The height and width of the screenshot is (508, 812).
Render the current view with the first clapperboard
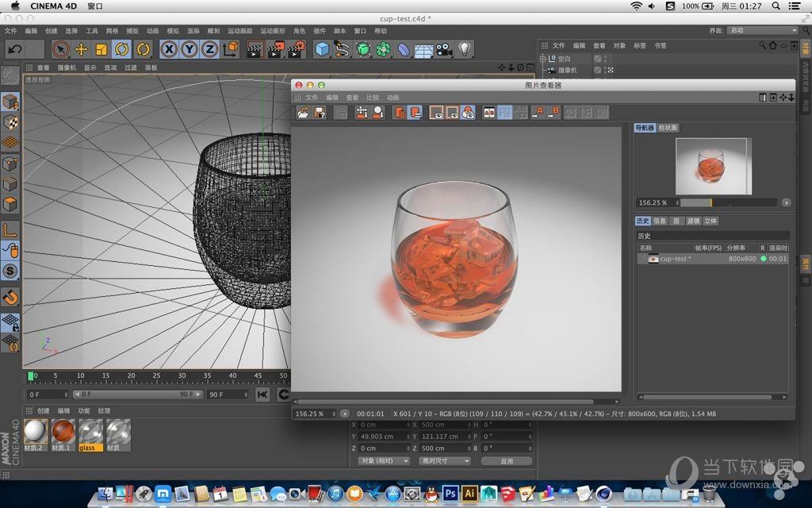pos(255,50)
